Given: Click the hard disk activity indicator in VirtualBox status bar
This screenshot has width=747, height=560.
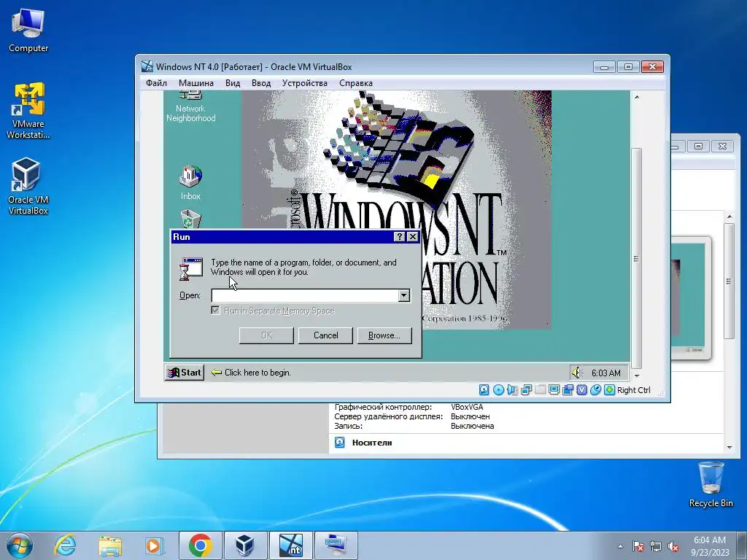Looking at the screenshot, I should 484,390.
